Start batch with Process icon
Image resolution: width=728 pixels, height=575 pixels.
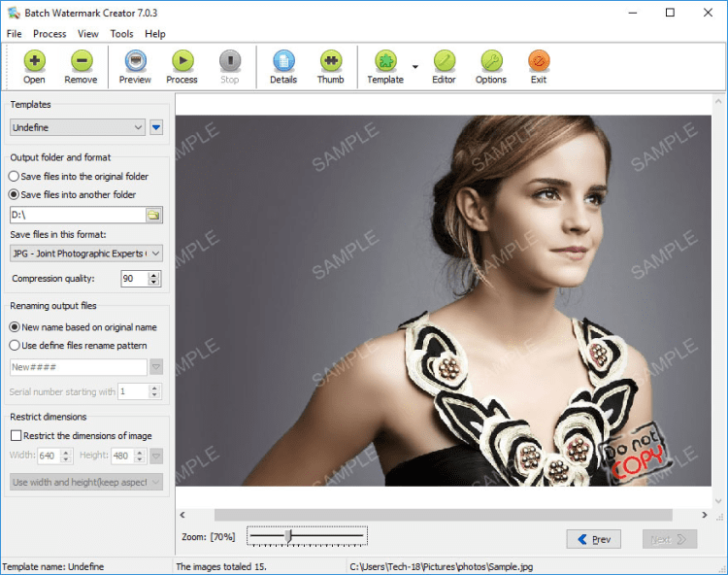tap(182, 66)
